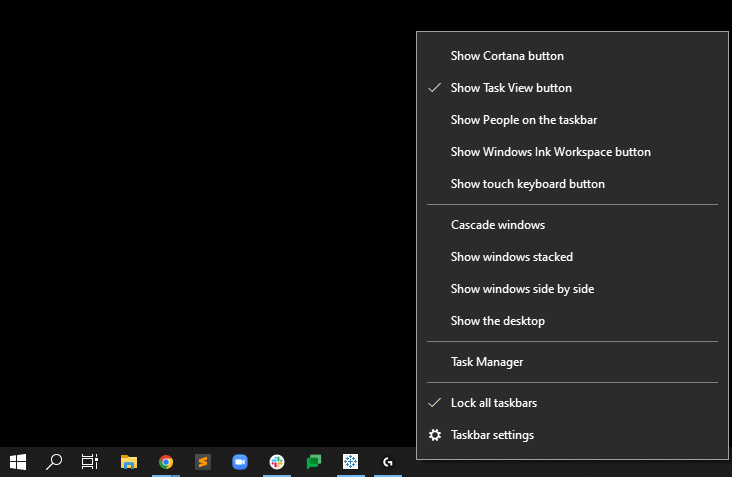Viewport: 732px width, 477px height.
Task: Open the Windows Start menu
Action: coord(18,462)
